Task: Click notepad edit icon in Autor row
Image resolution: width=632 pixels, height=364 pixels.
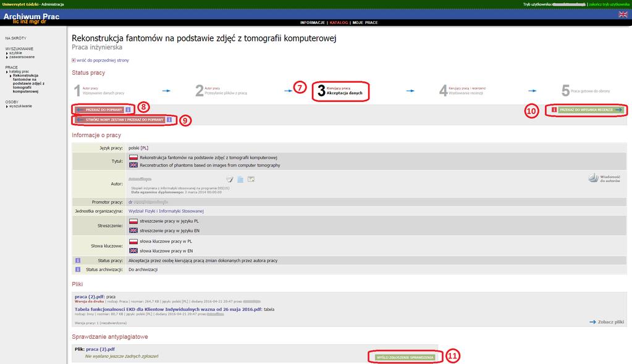Action: (230, 180)
